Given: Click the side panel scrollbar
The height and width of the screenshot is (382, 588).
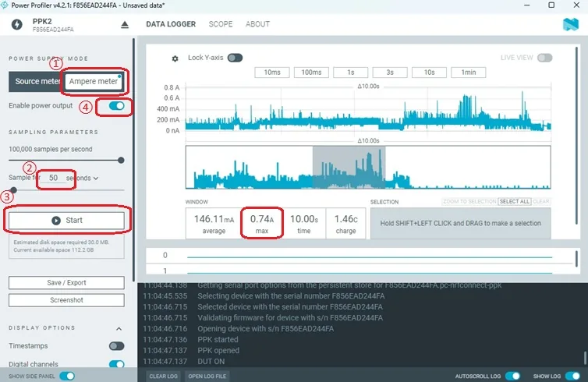Looking at the screenshot, I should [x=133, y=159].
